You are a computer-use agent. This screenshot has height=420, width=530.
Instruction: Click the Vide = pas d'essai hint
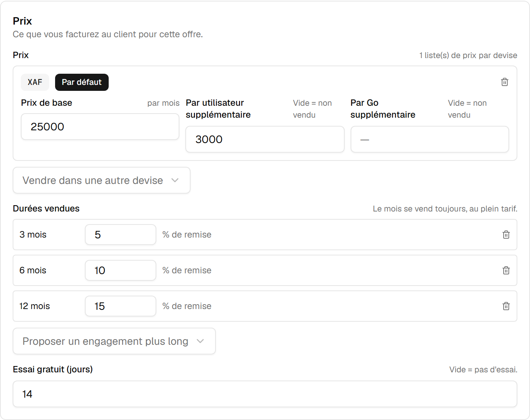[483, 370]
